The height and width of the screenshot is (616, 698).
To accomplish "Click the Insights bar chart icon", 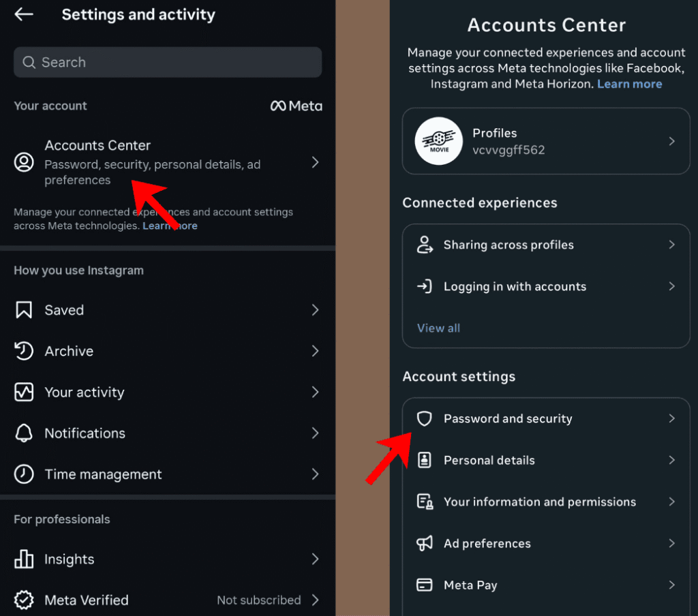I will 24,559.
